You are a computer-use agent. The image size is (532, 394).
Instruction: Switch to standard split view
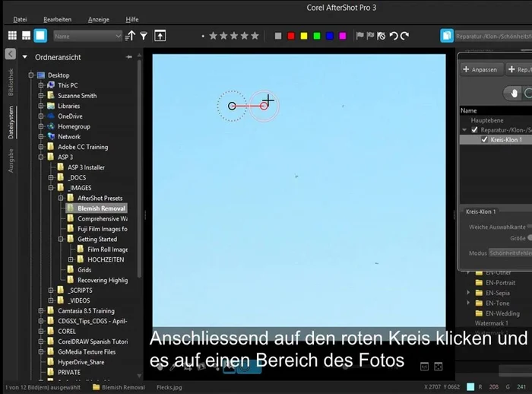point(26,36)
